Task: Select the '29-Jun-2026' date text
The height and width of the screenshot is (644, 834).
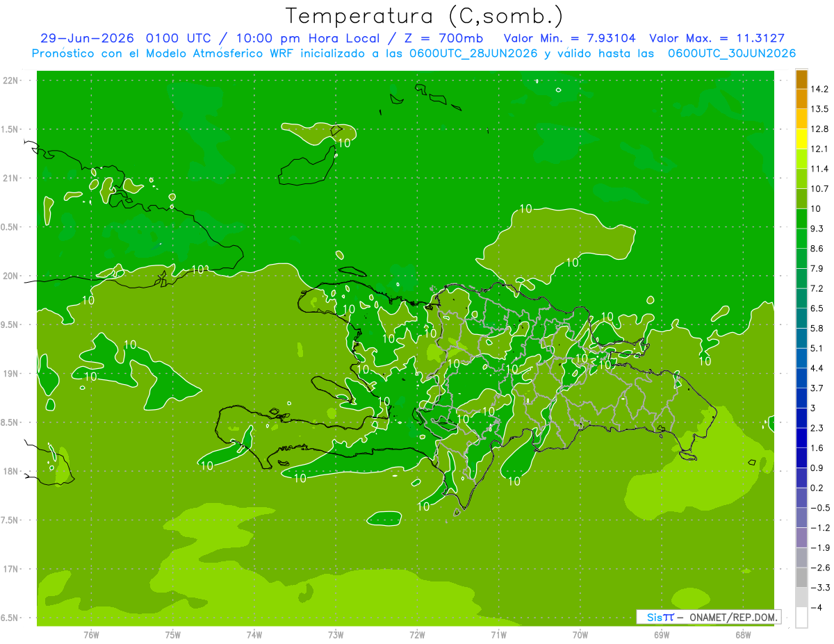Action: (x=87, y=38)
